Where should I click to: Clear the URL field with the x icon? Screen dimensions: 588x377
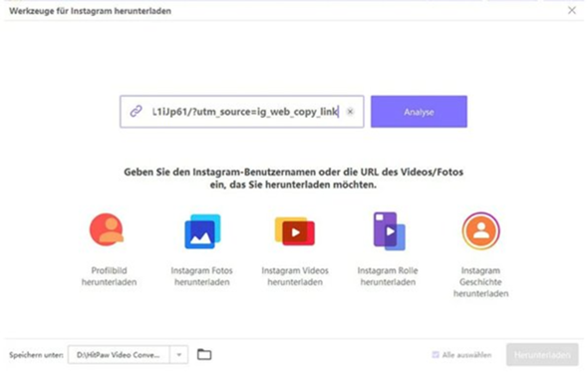350,112
